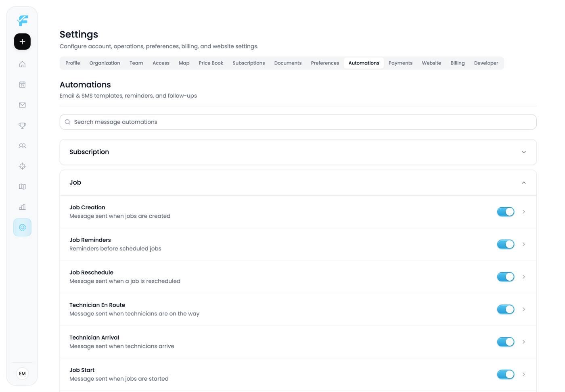Open the crosshair target icon in sidebar
565x392 pixels.
tap(22, 166)
